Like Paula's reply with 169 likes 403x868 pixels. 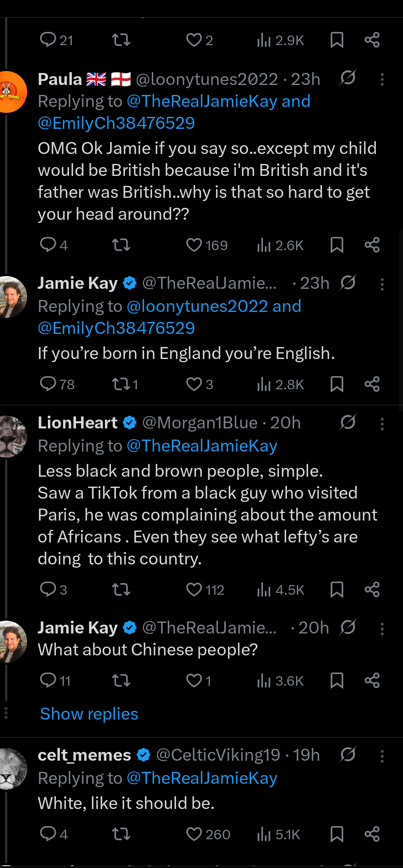(x=194, y=245)
